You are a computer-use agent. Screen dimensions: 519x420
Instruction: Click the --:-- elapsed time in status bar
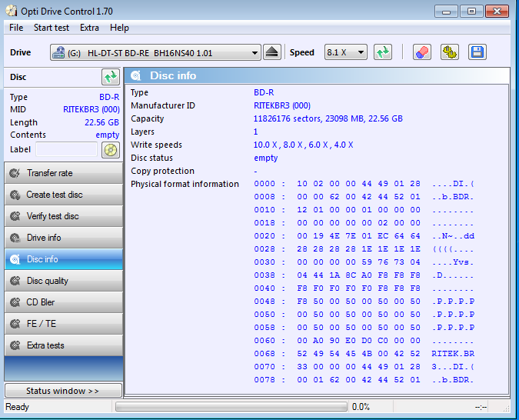(x=481, y=407)
